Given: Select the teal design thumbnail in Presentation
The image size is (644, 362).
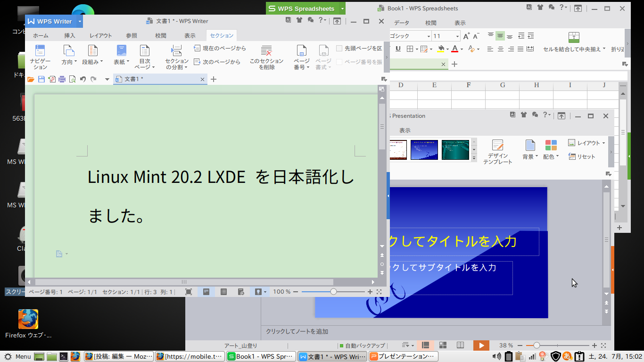Looking at the screenshot, I should [455, 150].
